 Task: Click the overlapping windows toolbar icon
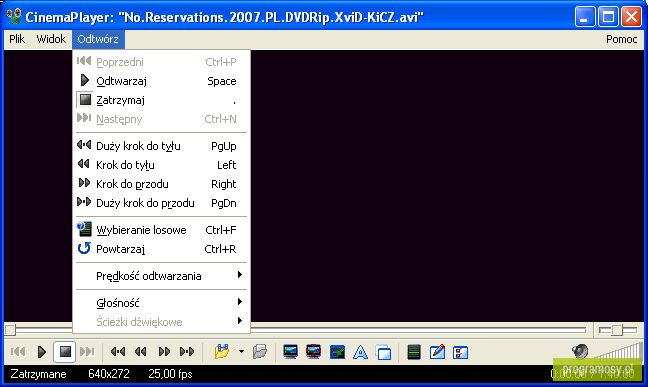(384, 352)
